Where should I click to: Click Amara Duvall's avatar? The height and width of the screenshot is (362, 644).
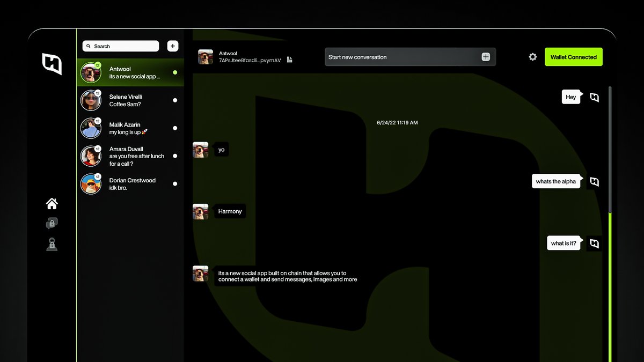(91, 156)
